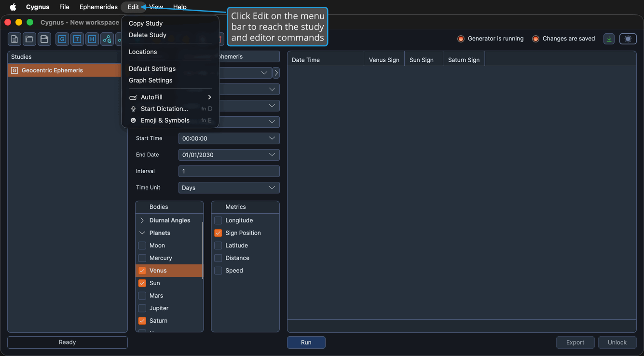Enable the Speed metric checkbox
Viewport: 644px width, 356px height.
point(218,271)
